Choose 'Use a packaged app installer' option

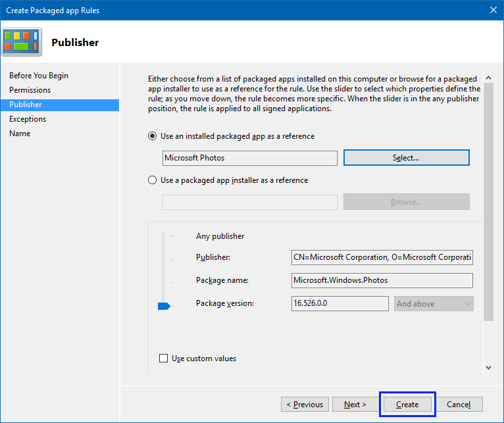[x=153, y=180]
